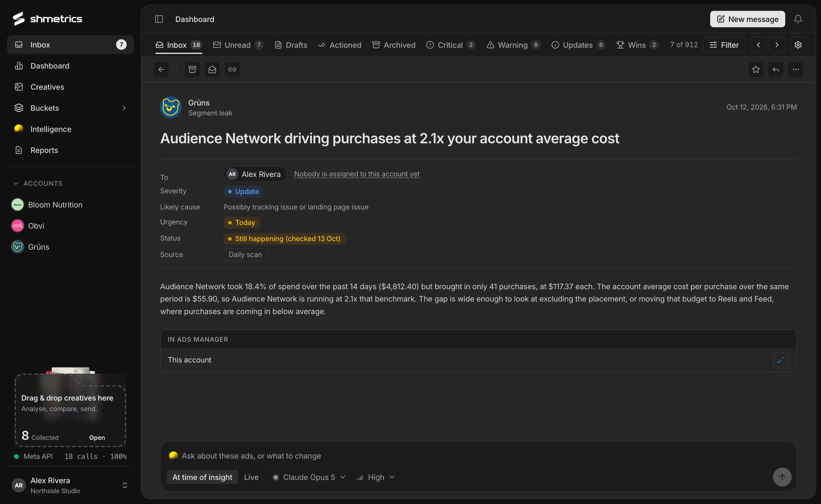
Task: Toggle the sidebar panel icon
Action: pyautogui.click(x=159, y=19)
